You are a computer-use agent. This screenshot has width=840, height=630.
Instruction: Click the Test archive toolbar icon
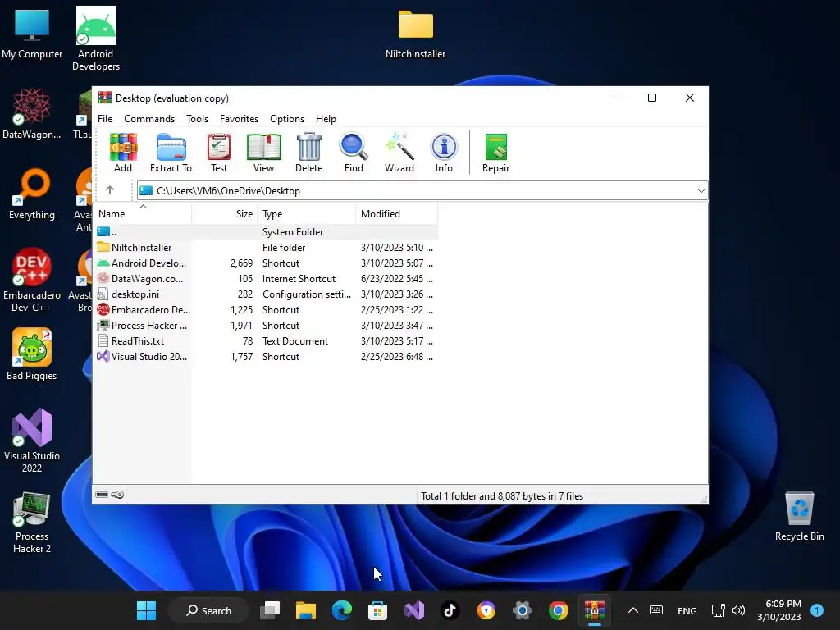(x=218, y=153)
